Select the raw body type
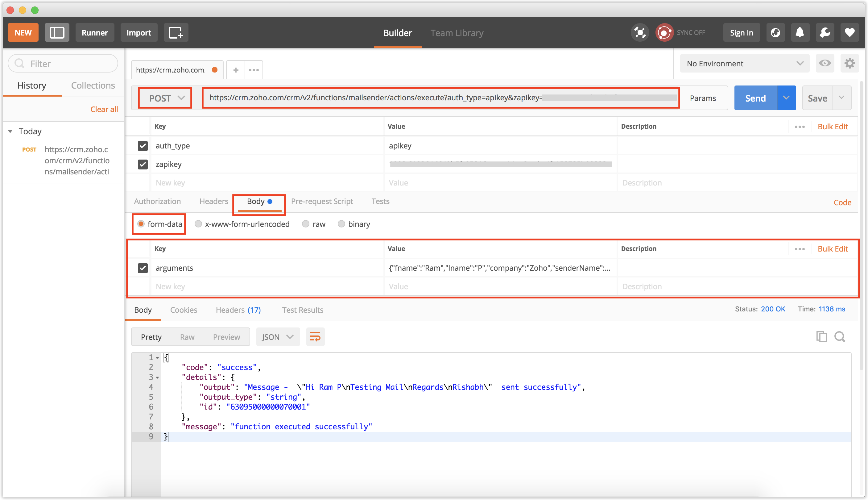The image size is (868, 500). point(305,224)
